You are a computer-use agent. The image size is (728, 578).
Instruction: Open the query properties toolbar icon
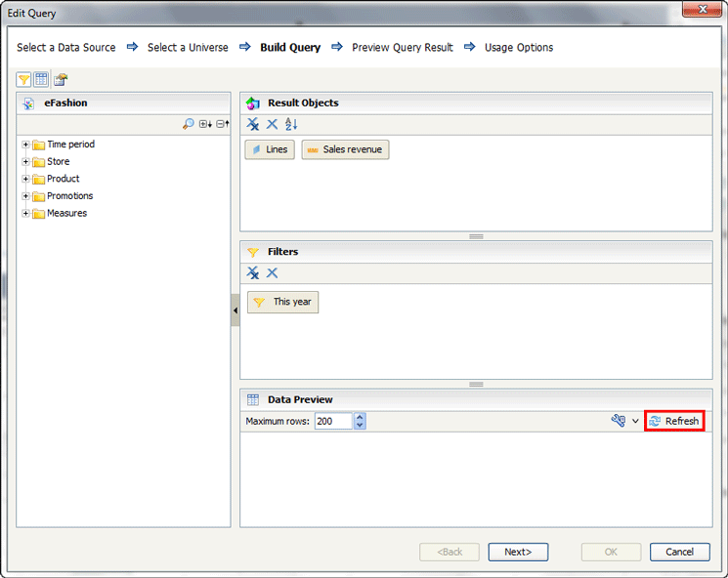[x=61, y=79]
